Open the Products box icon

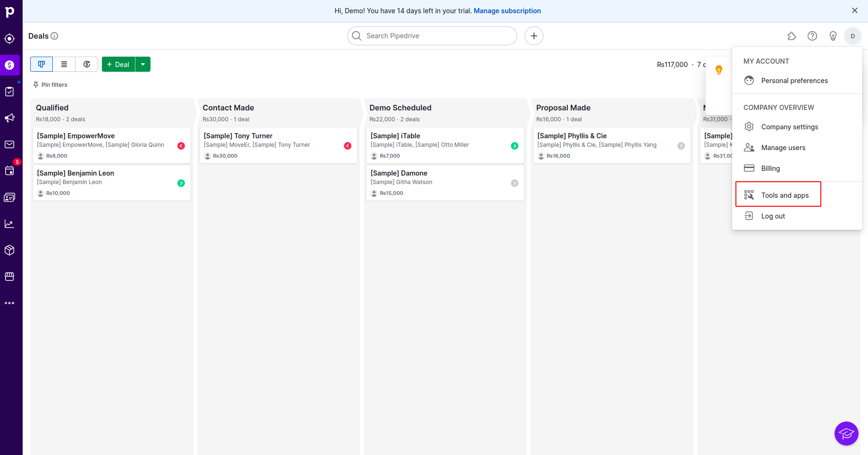tap(9, 250)
